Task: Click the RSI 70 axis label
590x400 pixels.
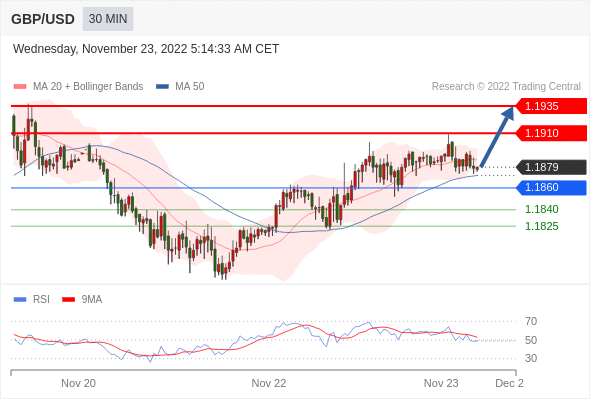Action: pyautogui.click(x=531, y=321)
